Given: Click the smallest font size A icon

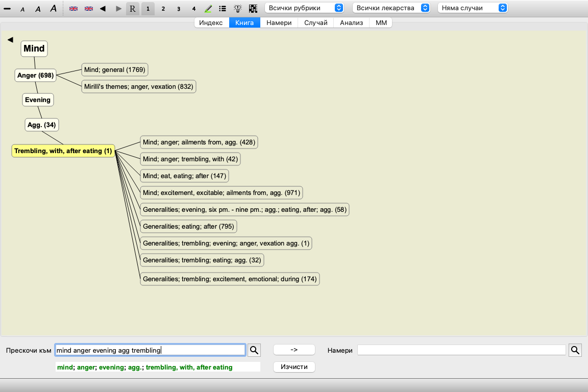Looking at the screenshot, I should [x=22, y=9].
